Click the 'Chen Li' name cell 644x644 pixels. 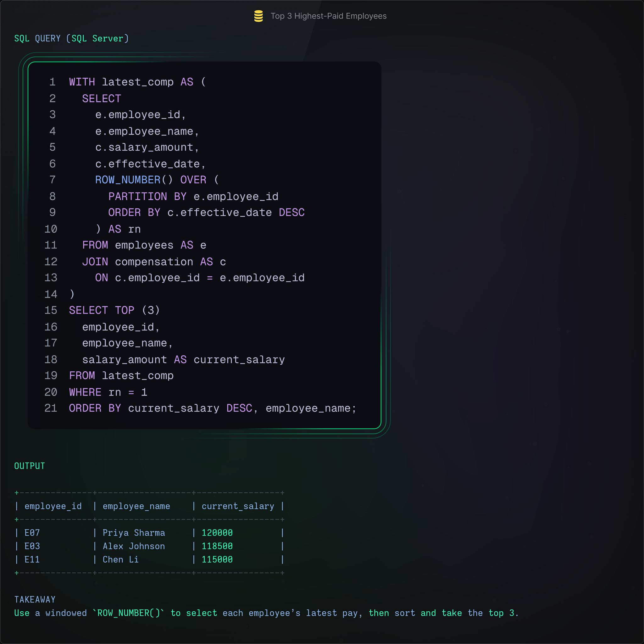click(x=121, y=560)
